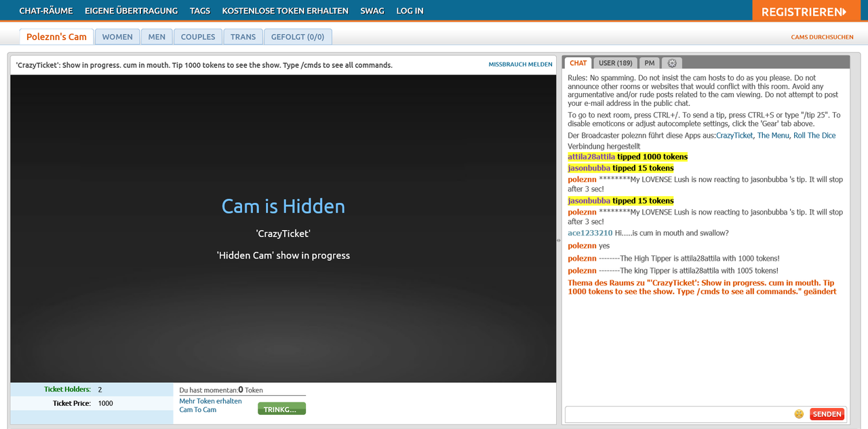Switch to the TRANS tab
Viewport: 868px width, 429px height.
tap(243, 37)
